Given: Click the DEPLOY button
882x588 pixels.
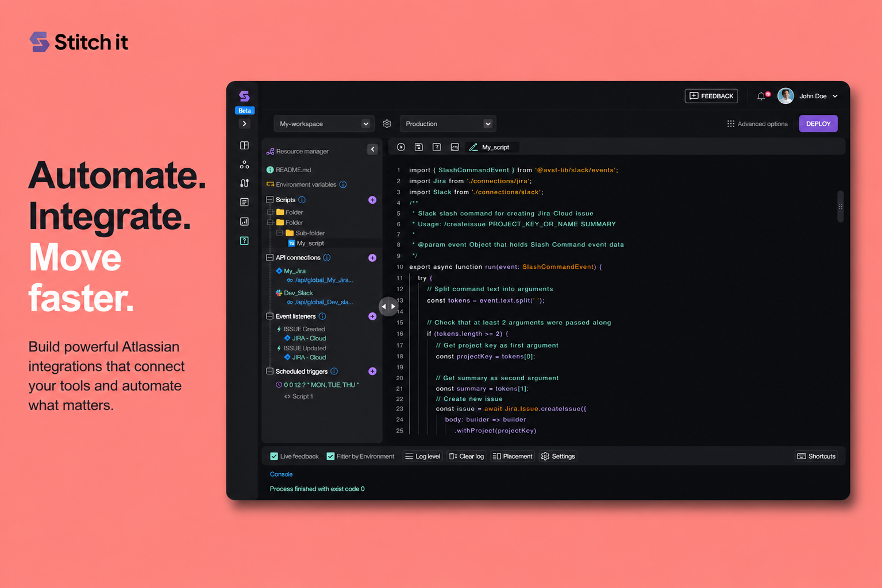Looking at the screenshot, I should (818, 123).
